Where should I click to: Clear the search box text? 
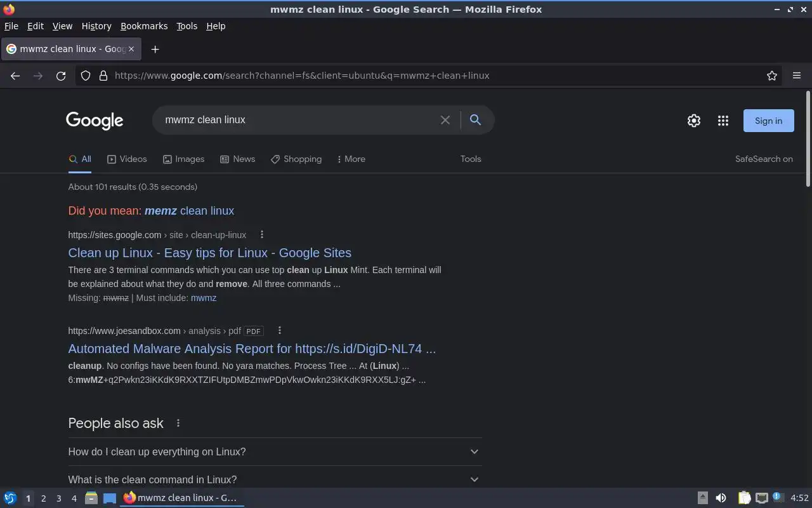pyautogui.click(x=445, y=120)
